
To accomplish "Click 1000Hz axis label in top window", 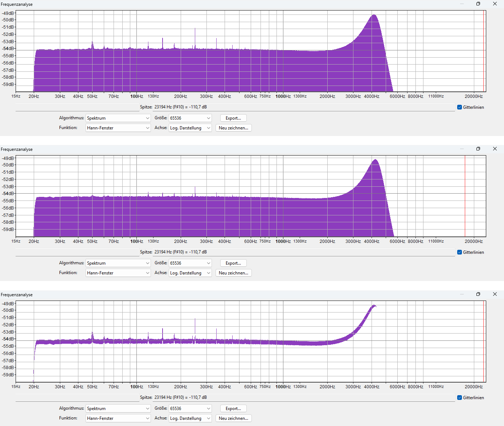I will click(x=283, y=96).
